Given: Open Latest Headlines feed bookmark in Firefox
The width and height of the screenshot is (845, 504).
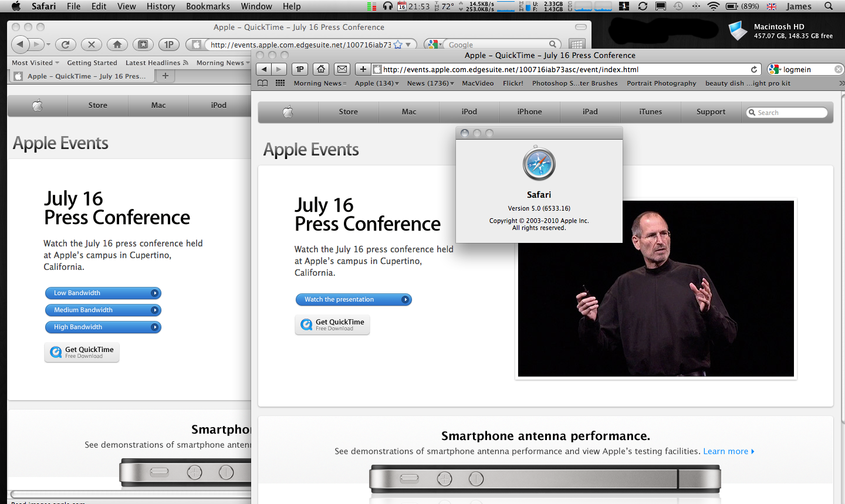Looking at the screenshot, I should (157, 63).
